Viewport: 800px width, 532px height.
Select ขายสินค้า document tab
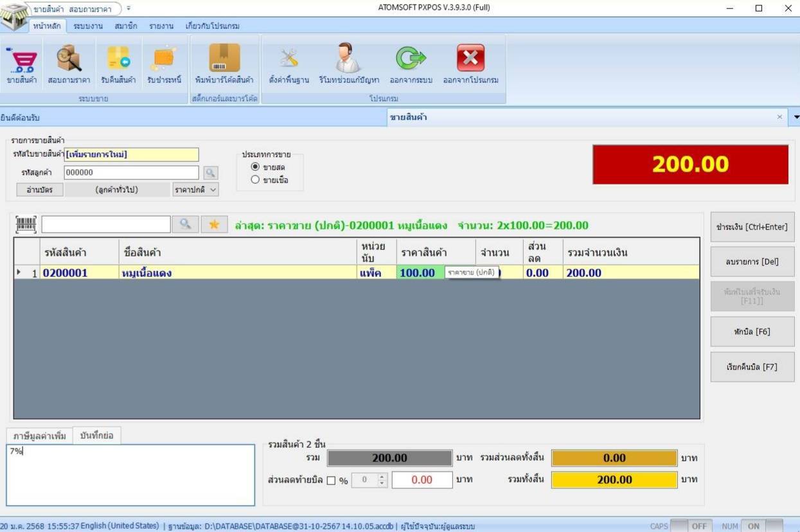(586, 117)
